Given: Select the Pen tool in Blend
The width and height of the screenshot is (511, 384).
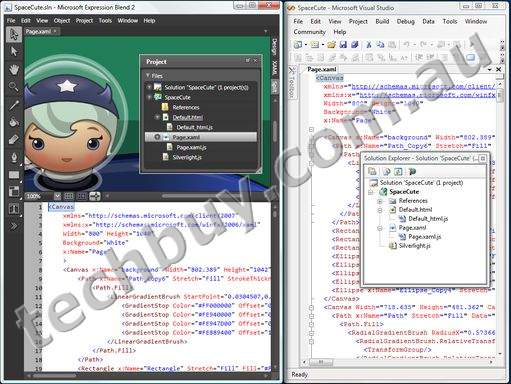Looking at the screenshot, I should point(14,157).
